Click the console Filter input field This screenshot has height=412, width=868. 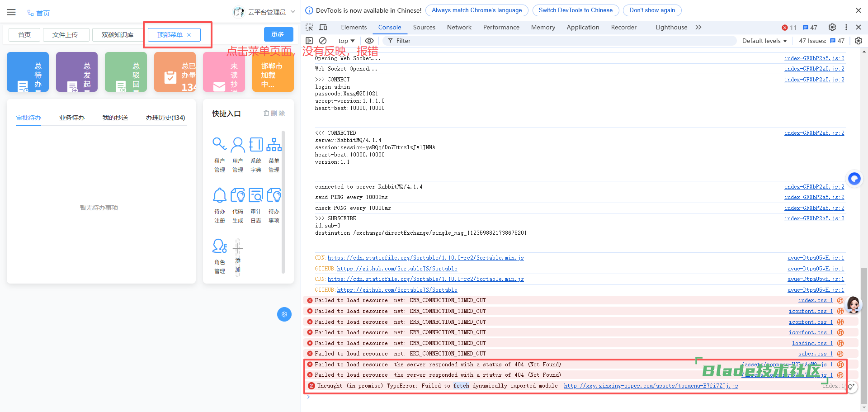pos(561,41)
